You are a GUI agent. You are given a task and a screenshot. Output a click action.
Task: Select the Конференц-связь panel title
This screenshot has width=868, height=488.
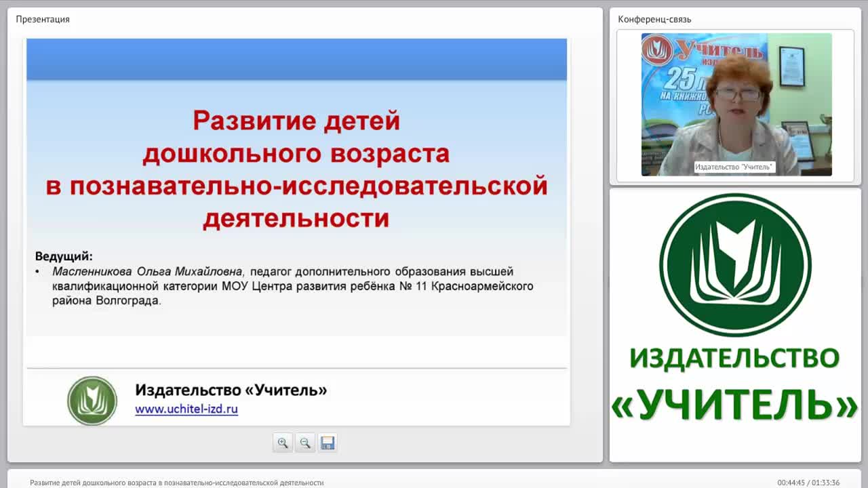654,19
